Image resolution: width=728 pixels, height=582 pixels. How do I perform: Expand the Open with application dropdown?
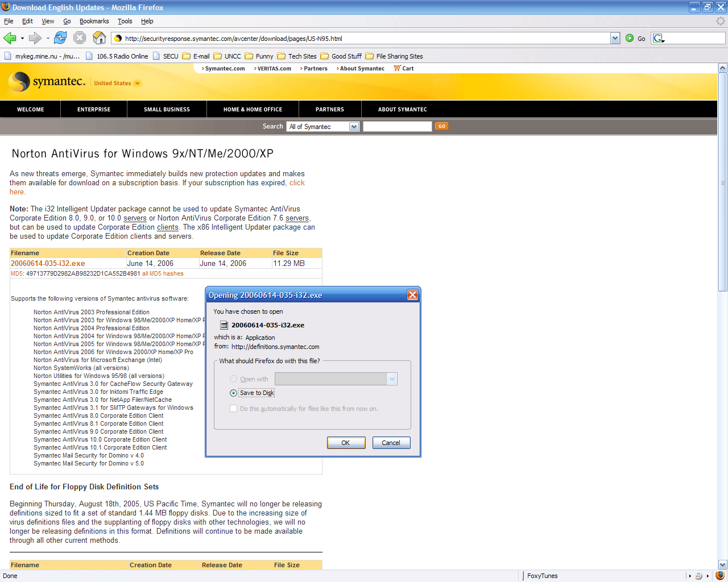pos(392,379)
